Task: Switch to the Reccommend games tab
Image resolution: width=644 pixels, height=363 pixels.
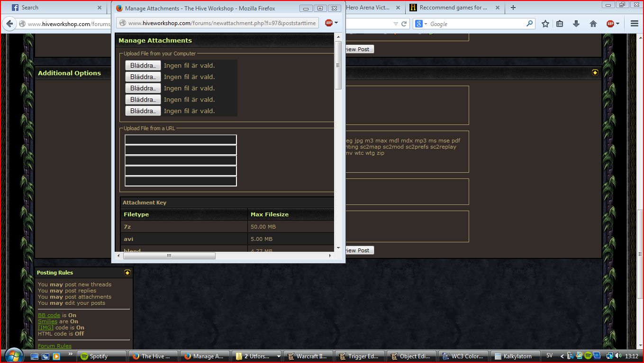Action: coord(454,8)
